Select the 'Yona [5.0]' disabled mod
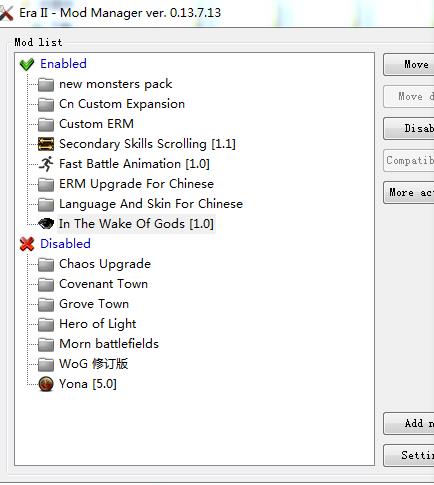 click(88, 384)
